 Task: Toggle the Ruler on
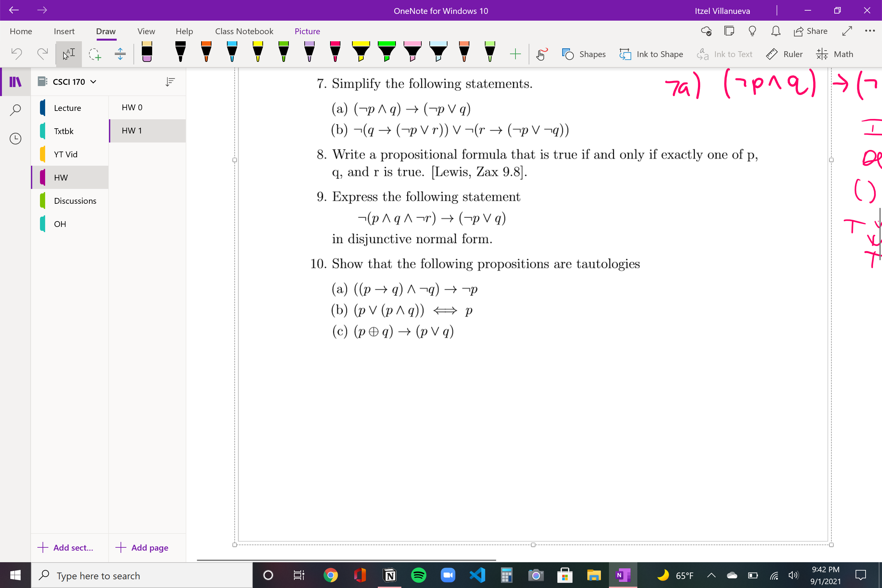point(785,54)
